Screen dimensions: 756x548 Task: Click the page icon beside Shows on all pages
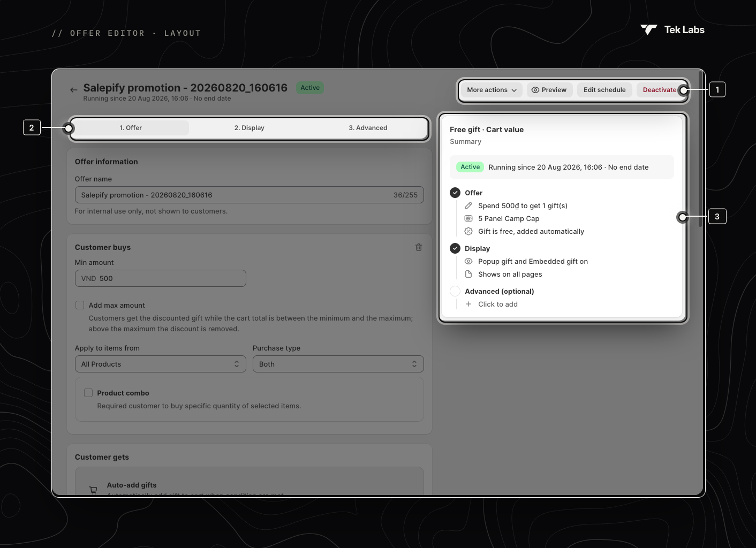click(x=468, y=274)
